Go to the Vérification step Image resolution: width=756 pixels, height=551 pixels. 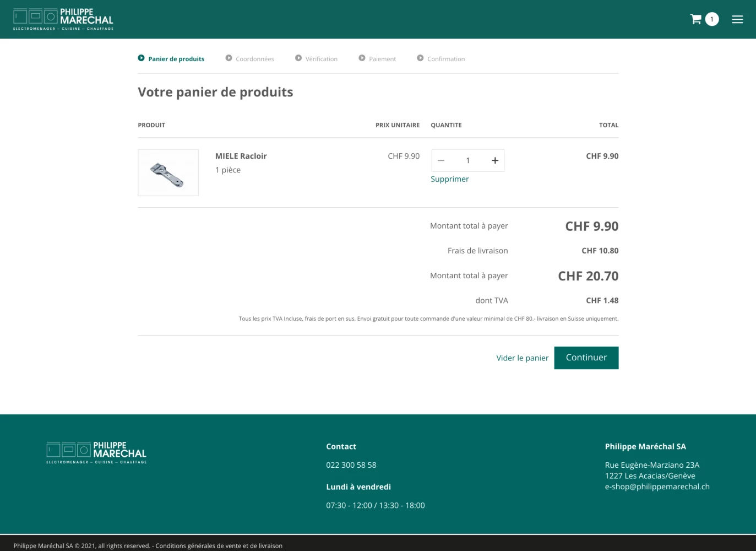click(x=321, y=59)
